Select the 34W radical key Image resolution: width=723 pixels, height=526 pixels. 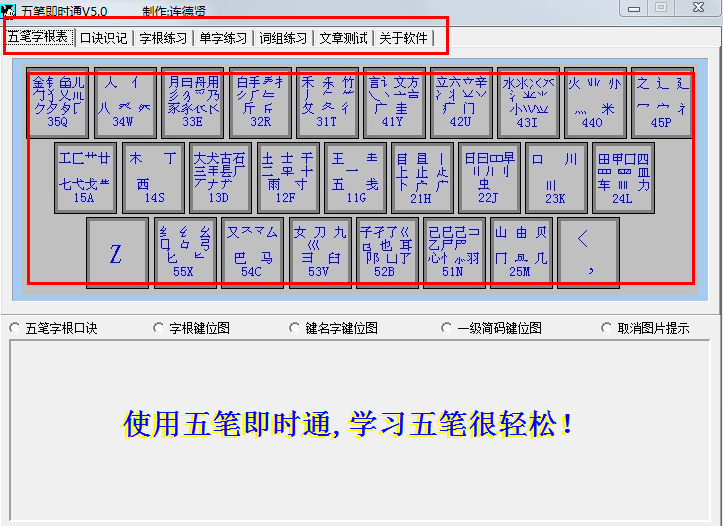[x=125, y=103]
